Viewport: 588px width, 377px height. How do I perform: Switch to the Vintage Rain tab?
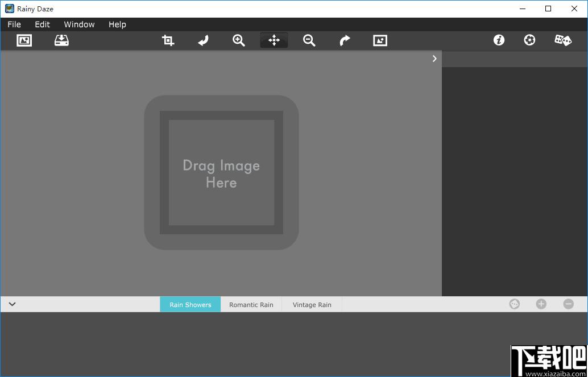pyautogui.click(x=312, y=305)
